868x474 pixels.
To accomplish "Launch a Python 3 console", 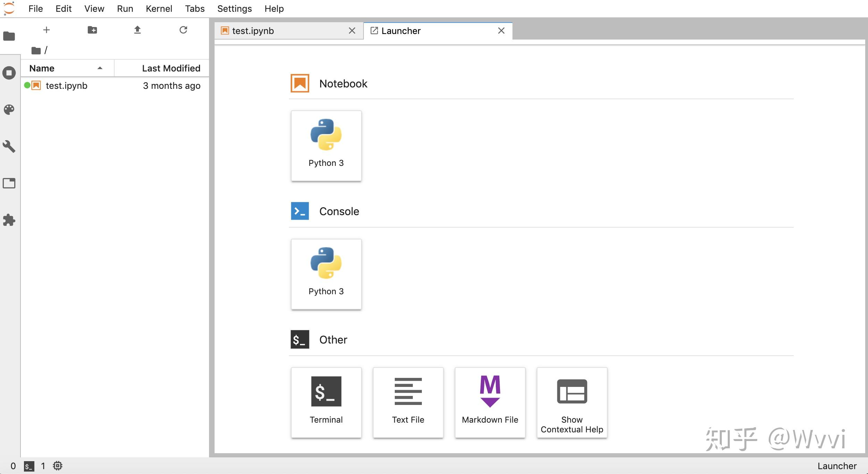I will (326, 274).
